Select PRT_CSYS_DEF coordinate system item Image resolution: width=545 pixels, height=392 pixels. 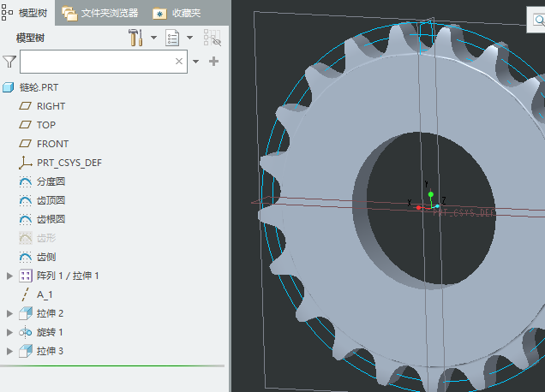click(69, 163)
